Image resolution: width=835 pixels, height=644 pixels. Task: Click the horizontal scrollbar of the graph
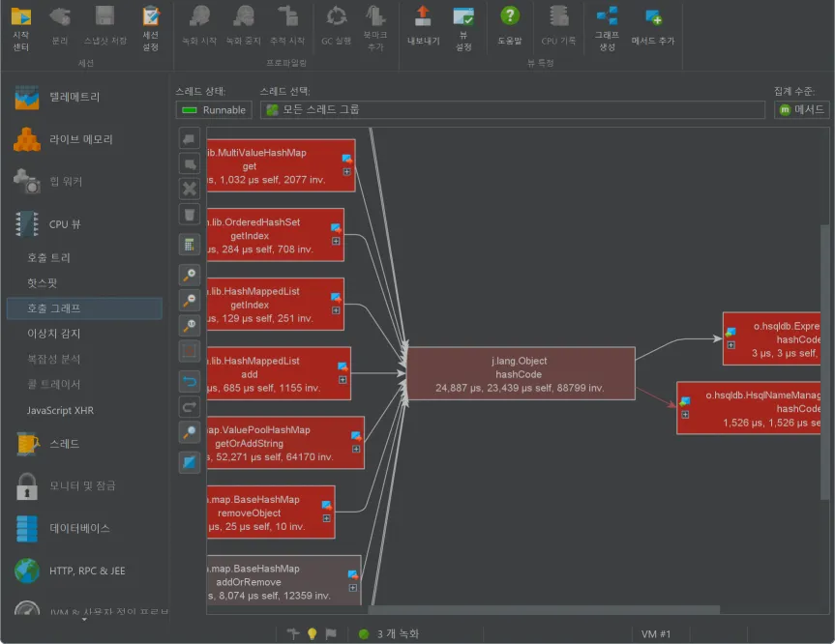[543, 609]
